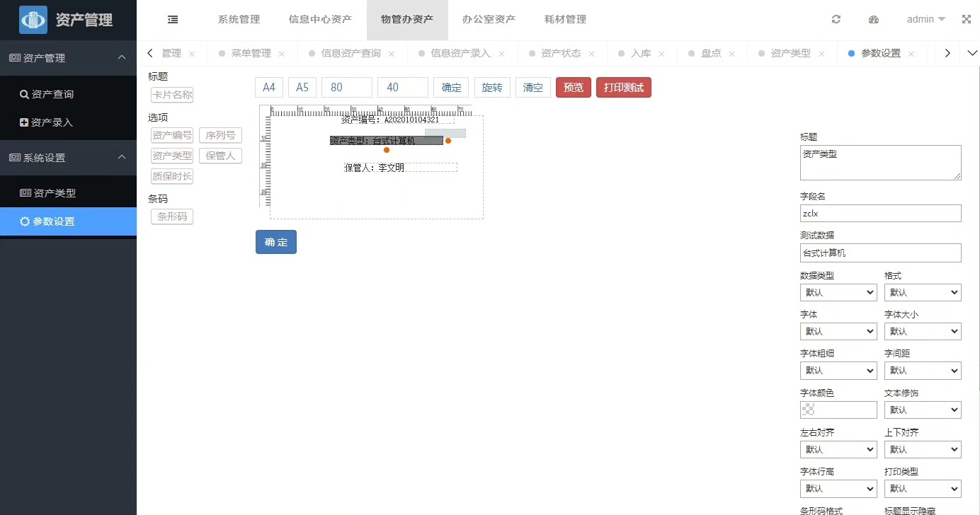Close the 参数设置 tab
Image resolution: width=980 pixels, height=515 pixels.
pyautogui.click(x=911, y=54)
